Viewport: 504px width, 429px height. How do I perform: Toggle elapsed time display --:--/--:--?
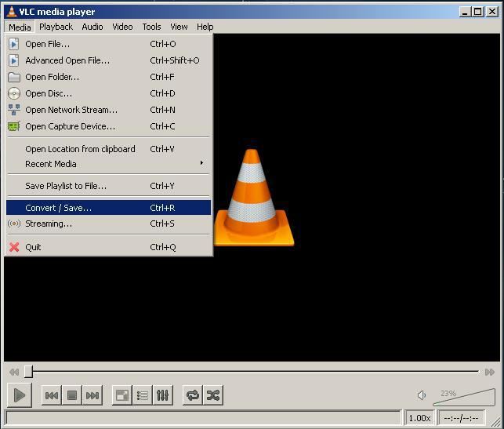(461, 418)
